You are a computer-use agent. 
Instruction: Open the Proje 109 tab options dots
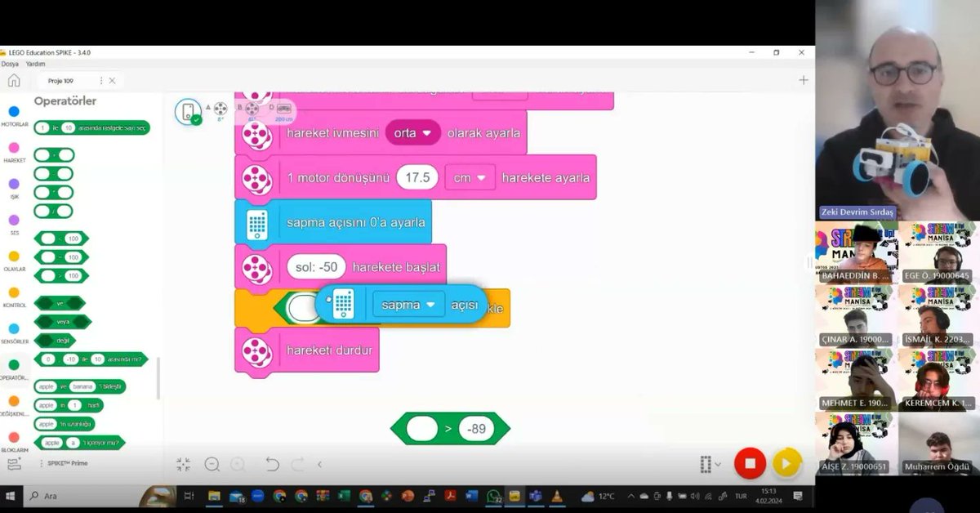(x=100, y=80)
